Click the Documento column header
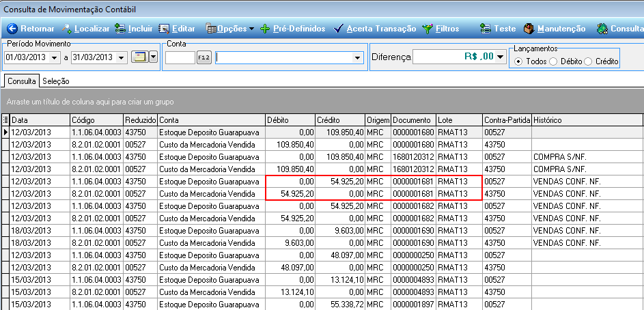 [x=414, y=120]
